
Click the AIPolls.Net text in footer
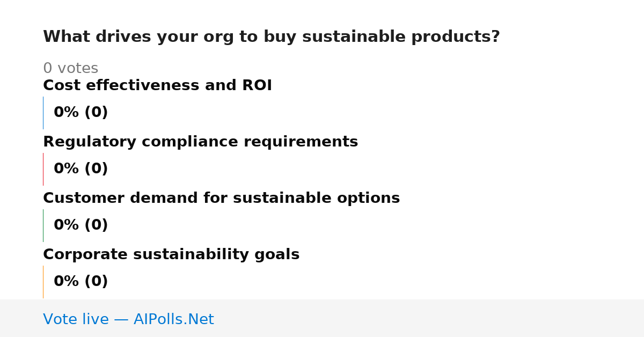tap(173, 319)
